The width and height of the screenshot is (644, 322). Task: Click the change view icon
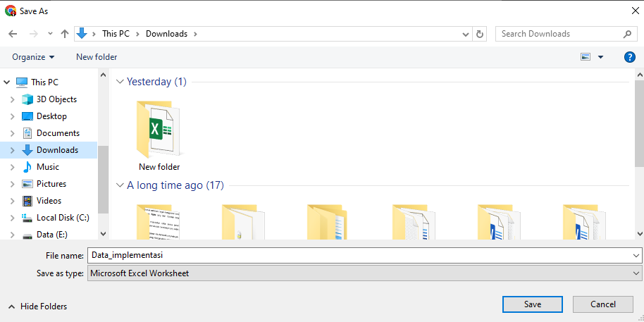(586, 57)
